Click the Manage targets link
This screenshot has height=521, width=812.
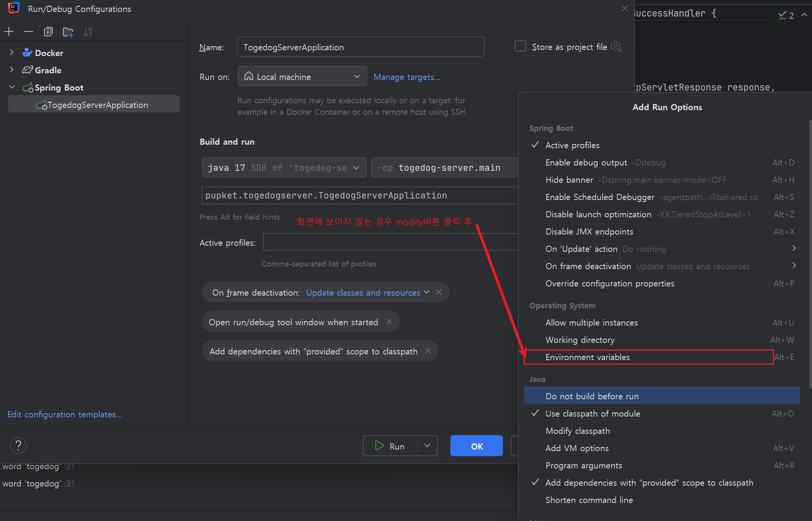[407, 77]
